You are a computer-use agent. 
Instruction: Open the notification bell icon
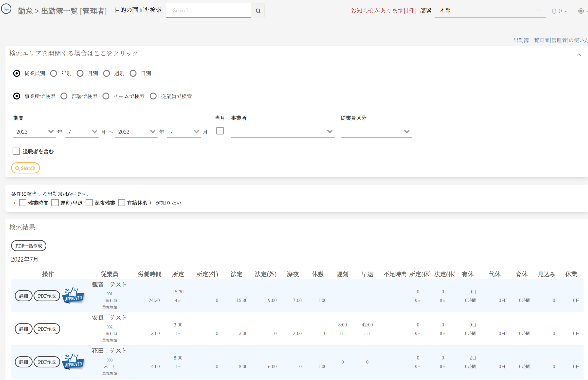coord(554,11)
